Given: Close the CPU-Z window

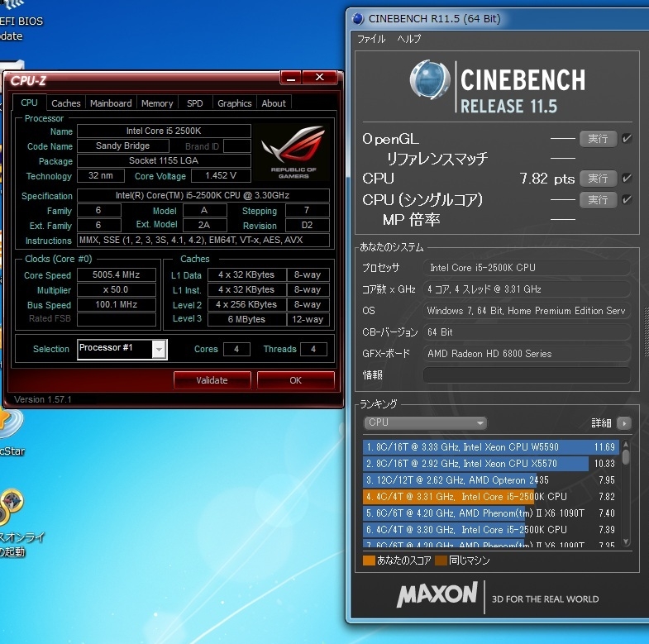Looking at the screenshot, I should [319, 78].
